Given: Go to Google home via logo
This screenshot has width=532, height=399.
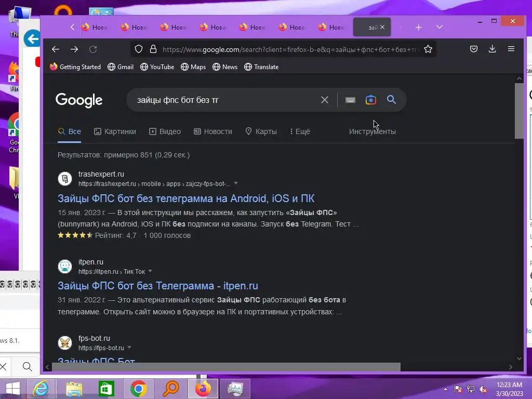Looking at the screenshot, I should pos(79,100).
